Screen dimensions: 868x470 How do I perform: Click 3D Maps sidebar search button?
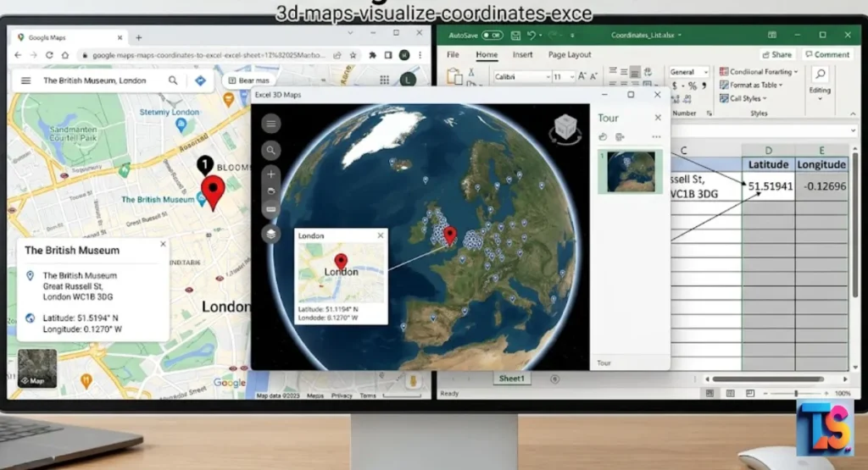click(x=270, y=151)
